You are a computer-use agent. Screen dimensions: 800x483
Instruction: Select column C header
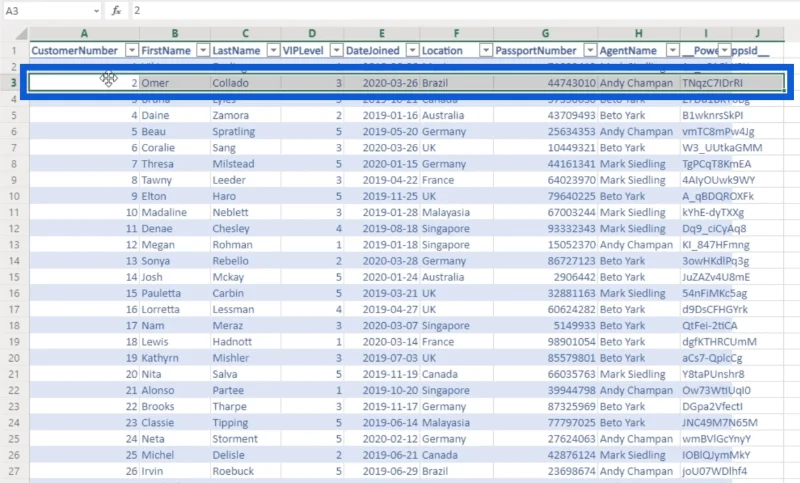(245, 34)
